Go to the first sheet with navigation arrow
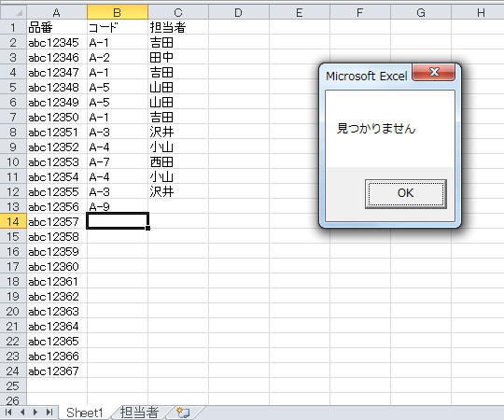 (8, 412)
